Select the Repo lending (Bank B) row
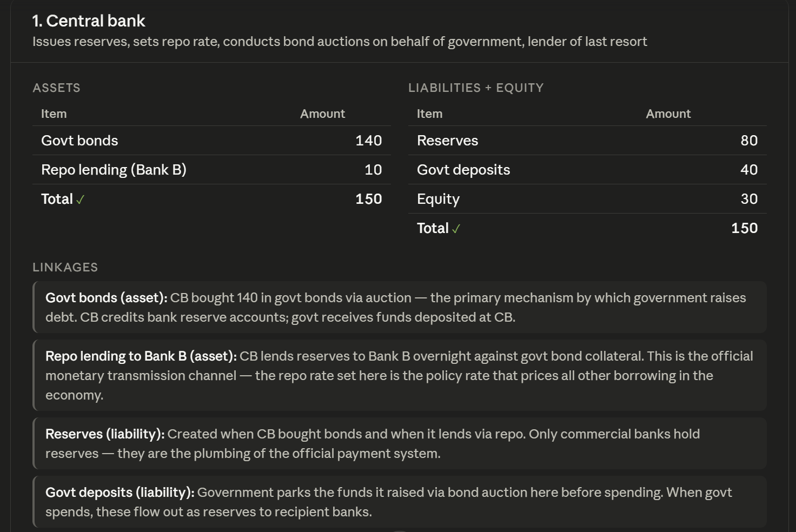This screenshot has height=532, width=796. pyautogui.click(x=211, y=170)
